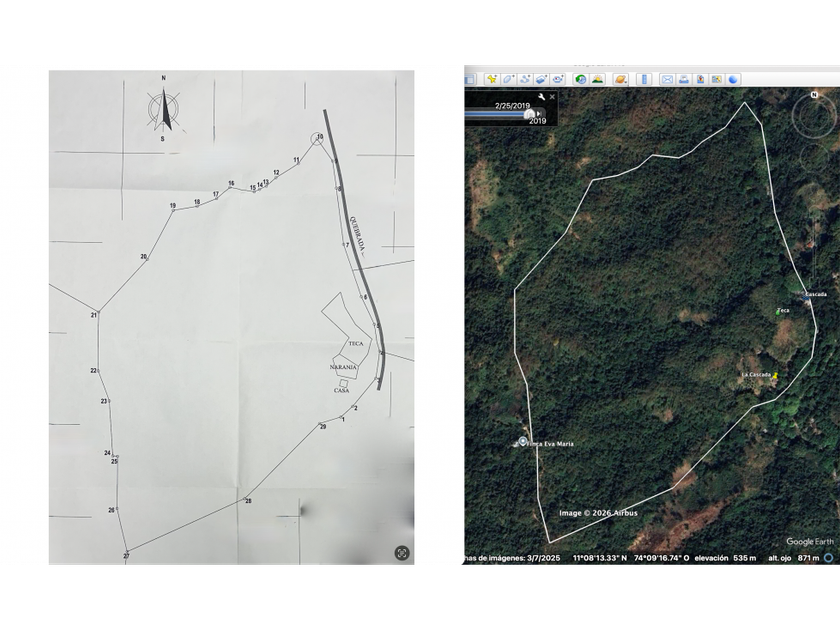Click the Add Image Overlay icon

pos(541,79)
